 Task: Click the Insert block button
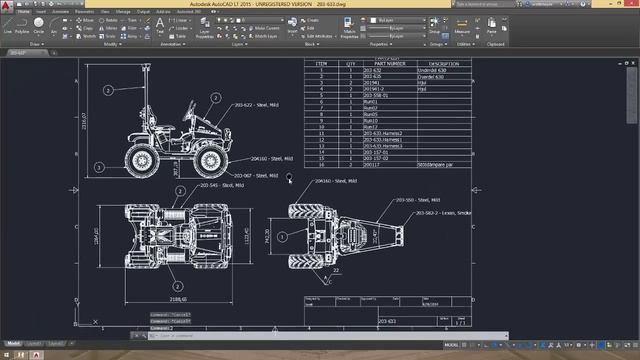[x=292, y=25]
